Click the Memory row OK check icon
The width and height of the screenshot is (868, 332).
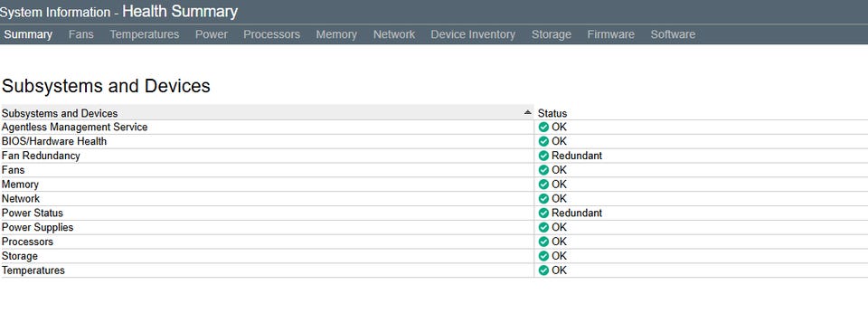coord(543,184)
